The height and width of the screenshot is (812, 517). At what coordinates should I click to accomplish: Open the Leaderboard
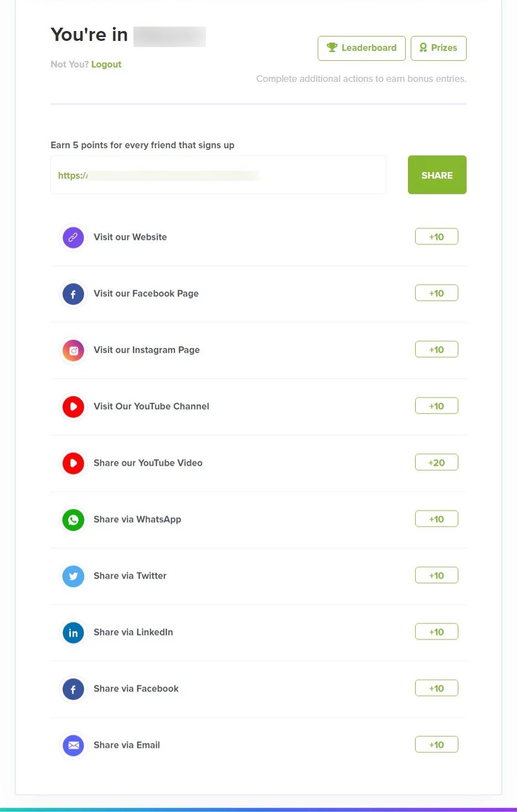(361, 48)
